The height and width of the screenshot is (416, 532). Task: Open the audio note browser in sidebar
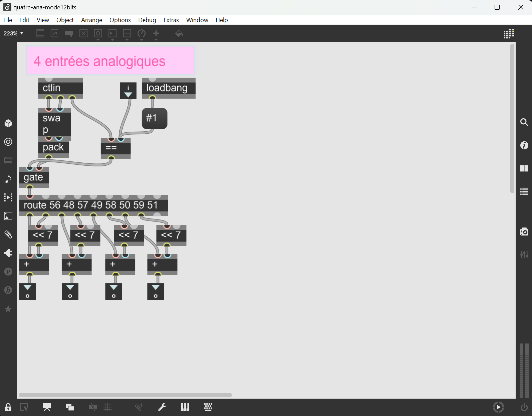(x=8, y=179)
